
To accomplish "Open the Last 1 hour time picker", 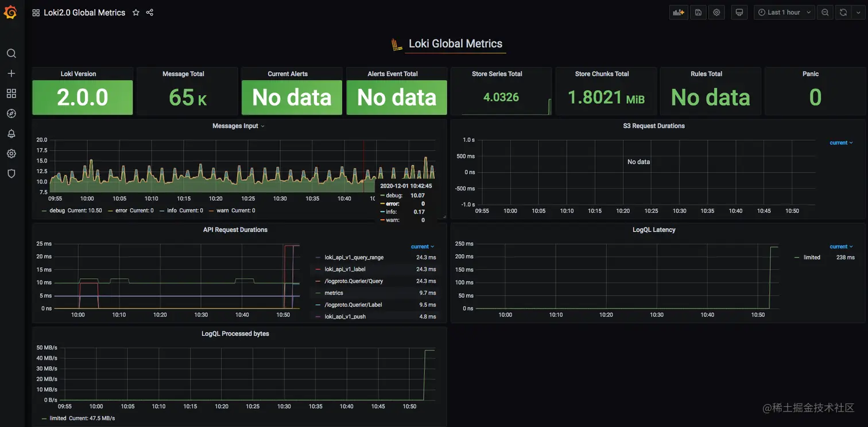I will pos(784,12).
